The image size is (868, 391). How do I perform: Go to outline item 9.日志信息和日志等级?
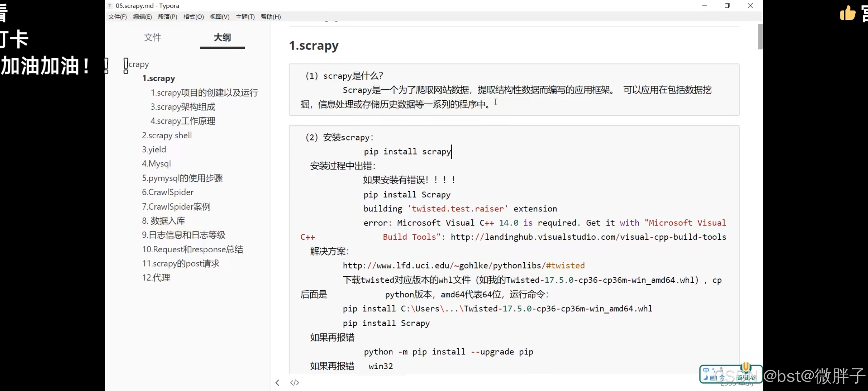tap(184, 235)
